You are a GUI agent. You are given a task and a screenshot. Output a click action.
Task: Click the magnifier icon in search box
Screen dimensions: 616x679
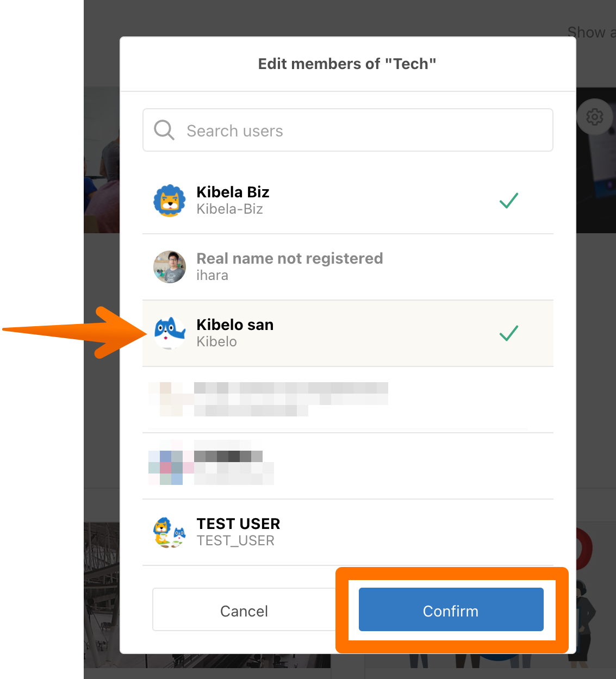coord(164,130)
